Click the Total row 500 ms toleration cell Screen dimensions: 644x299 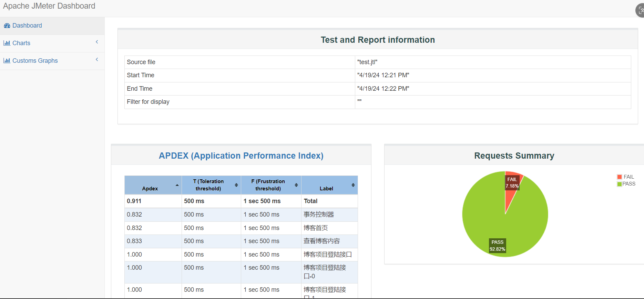coord(211,201)
